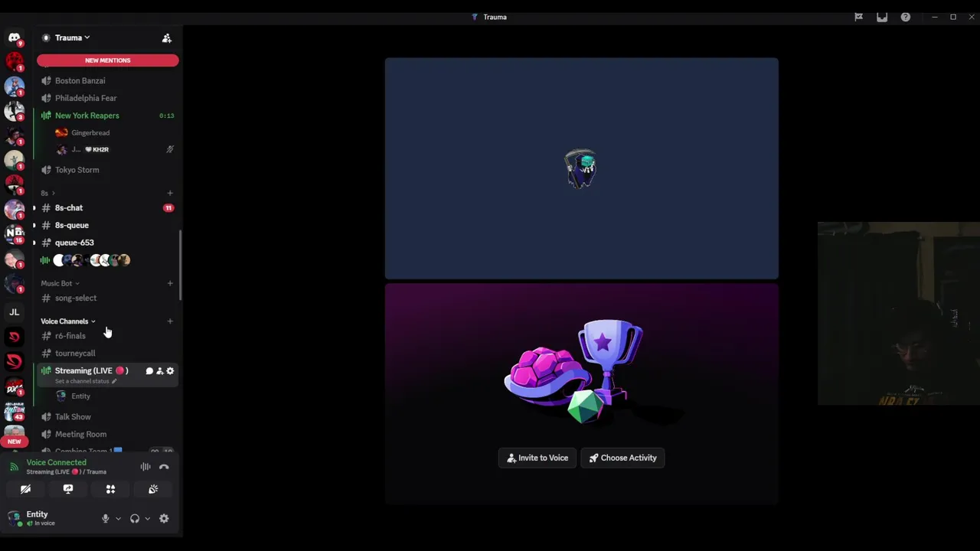The image size is (980, 551).
Task: Click Voice Connected status text
Action: pyautogui.click(x=57, y=462)
